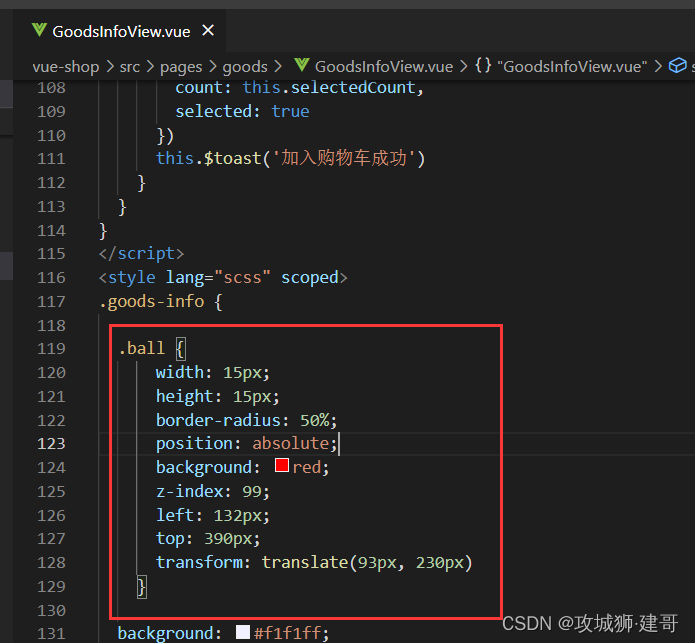
Task: Click the .goods-info selector
Action: pos(152,302)
